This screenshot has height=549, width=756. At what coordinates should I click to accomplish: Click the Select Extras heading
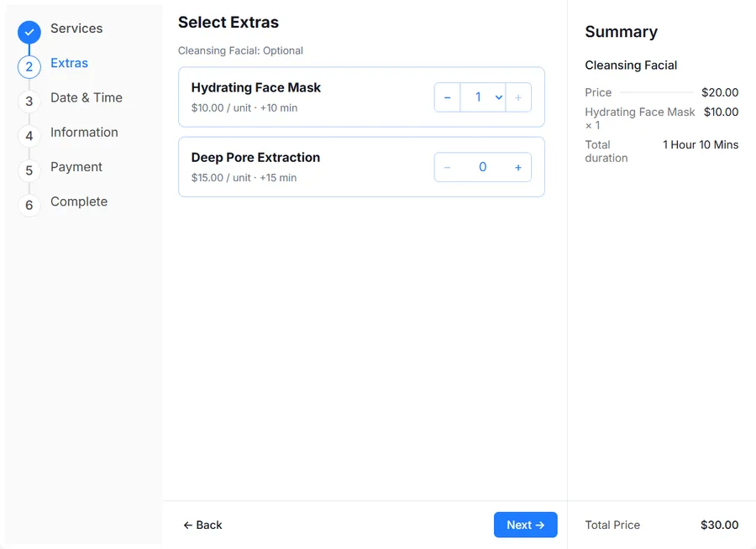point(228,22)
